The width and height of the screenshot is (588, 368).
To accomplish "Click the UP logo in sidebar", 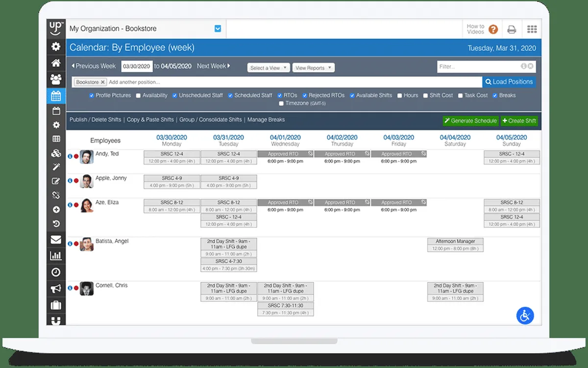I will click(56, 27).
